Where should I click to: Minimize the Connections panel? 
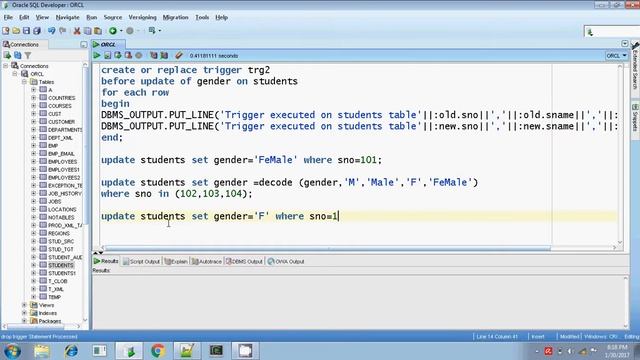pos(84,44)
